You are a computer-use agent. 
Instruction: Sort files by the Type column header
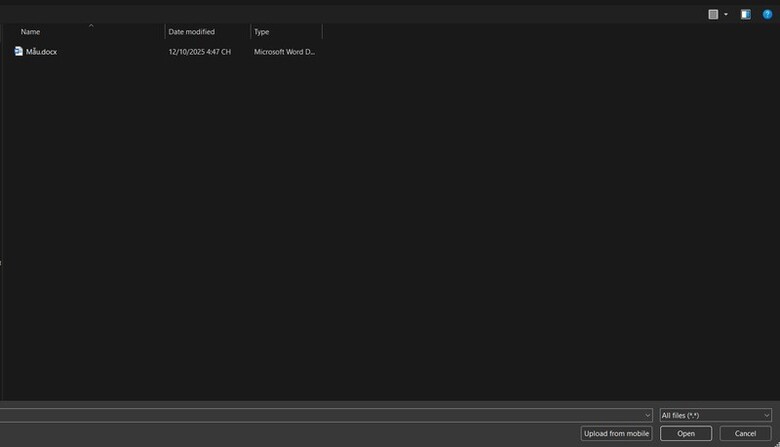pos(261,32)
